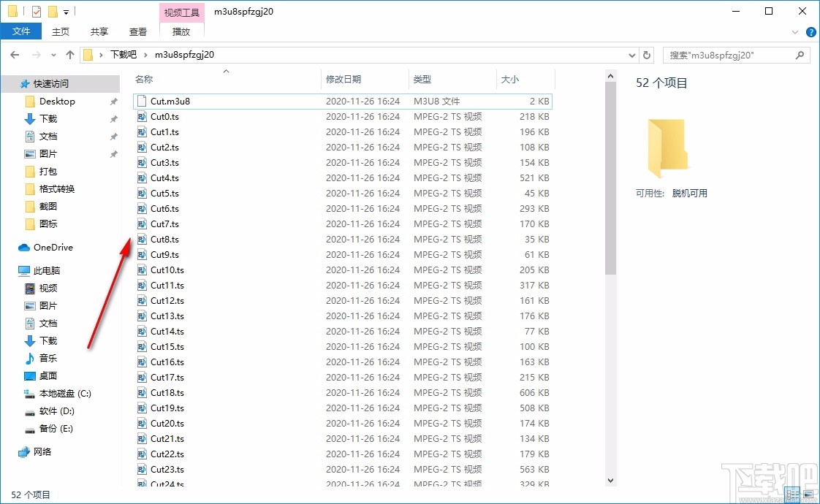Select m3u8spfzgj20 in the address breadcrumb
Image resolution: width=820 pixels, height=504 pixels.
(x=185, y=54)
